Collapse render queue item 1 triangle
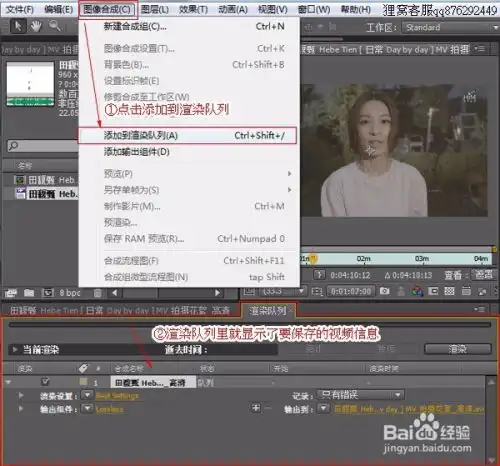The image size is (500, 466). coord(8,382)
